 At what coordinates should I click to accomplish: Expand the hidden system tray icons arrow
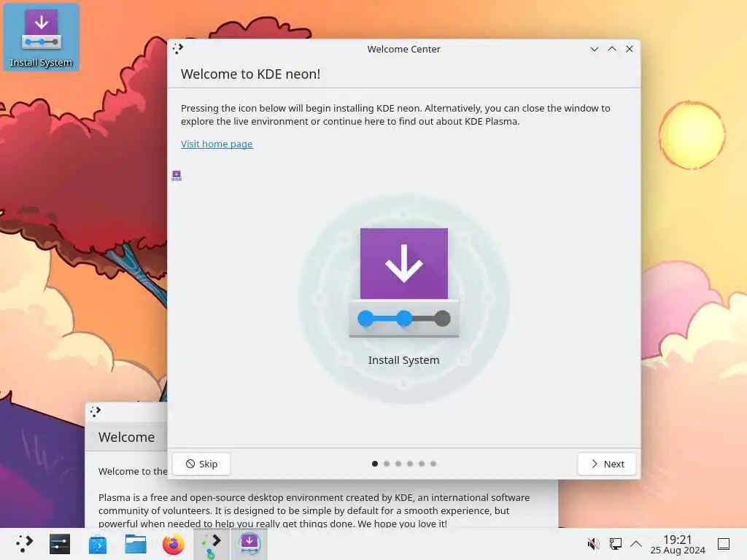coord(636,544)
